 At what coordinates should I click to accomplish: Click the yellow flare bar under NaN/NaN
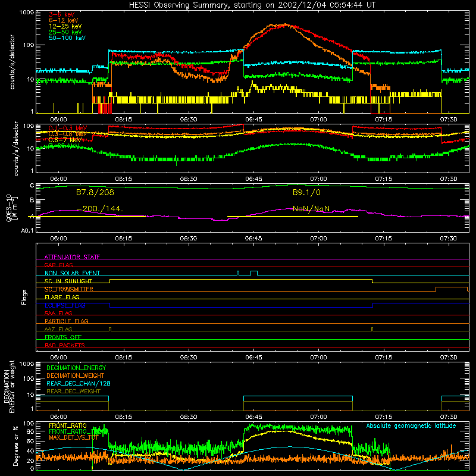click(x=293, y=217)
